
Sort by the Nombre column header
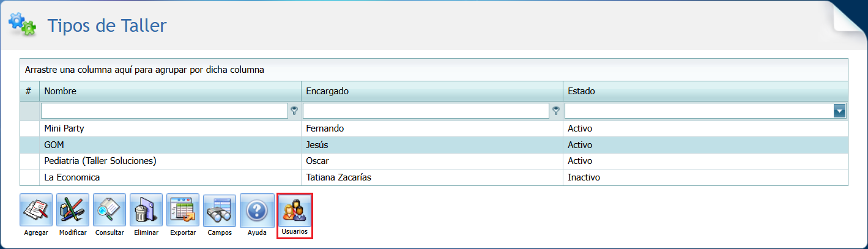click(x=170, y=91)
